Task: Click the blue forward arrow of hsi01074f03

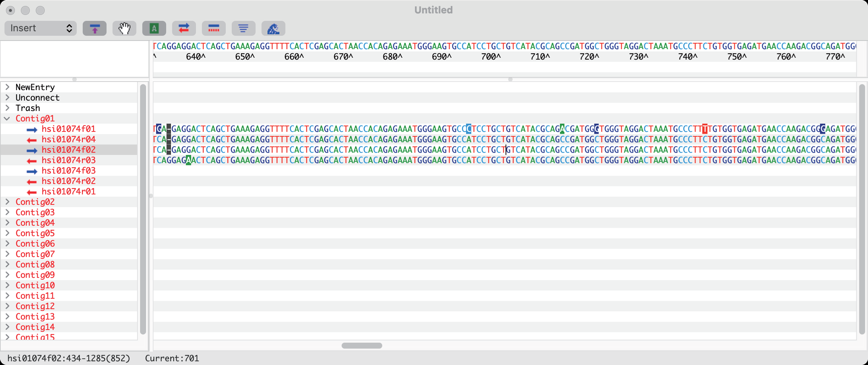Action: click(x=32, y=171)
